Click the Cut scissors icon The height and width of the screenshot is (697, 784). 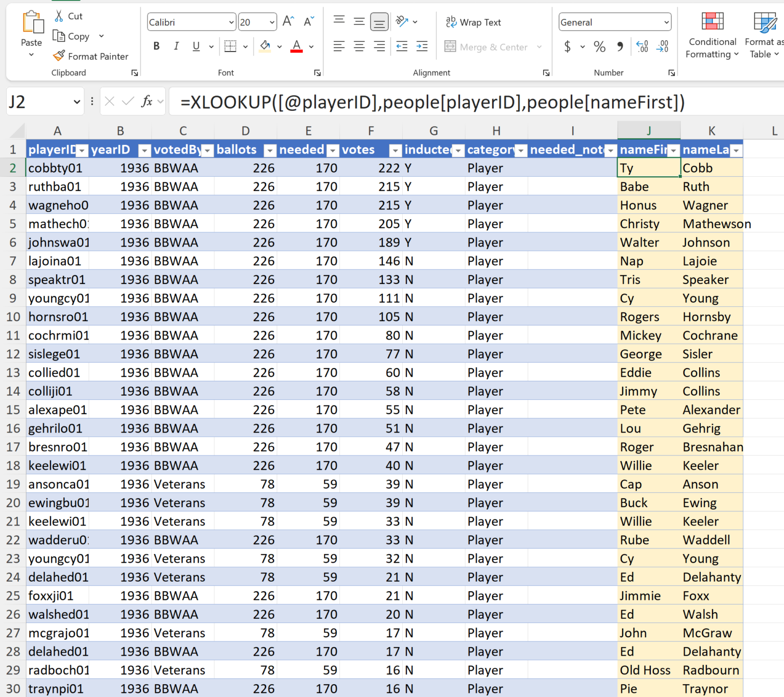pos(59,16)
